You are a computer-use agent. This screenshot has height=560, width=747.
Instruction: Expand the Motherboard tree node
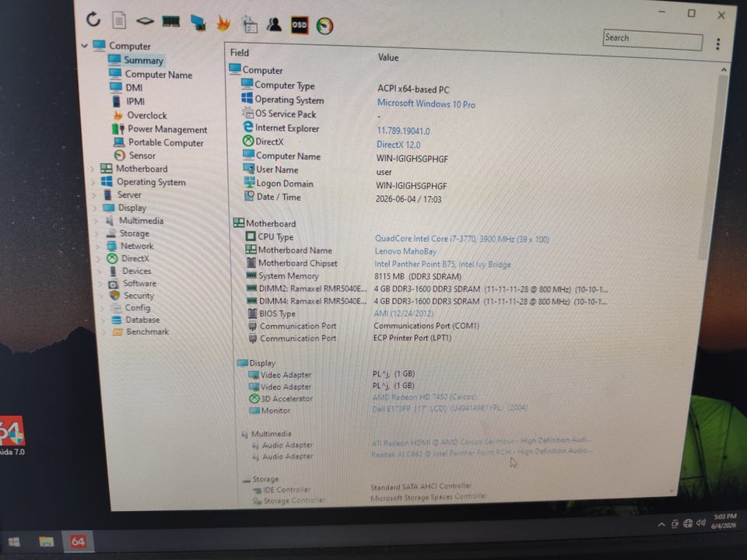pos(93,169)
